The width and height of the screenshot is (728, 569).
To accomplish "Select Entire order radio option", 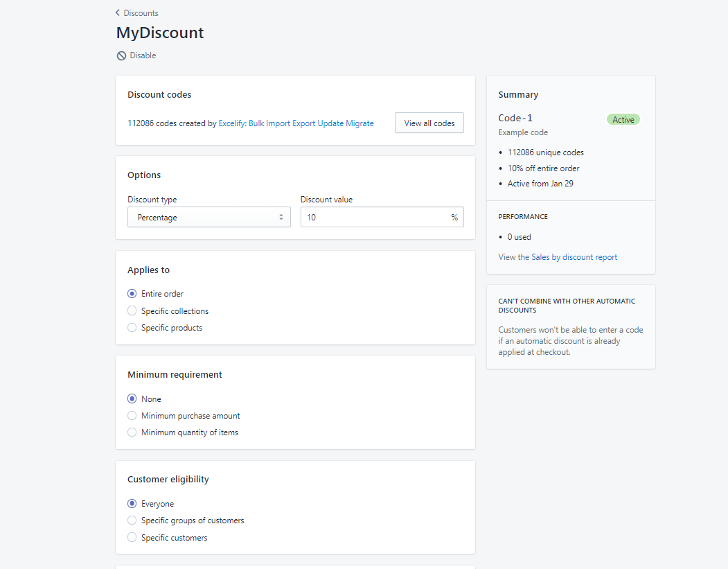I will (132, 294).
